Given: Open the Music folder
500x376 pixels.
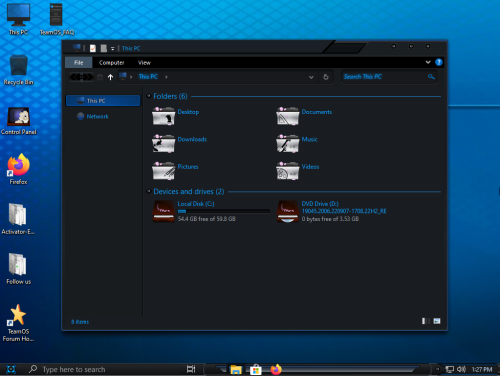Looking at the screenshot, I should coord(297,143).
